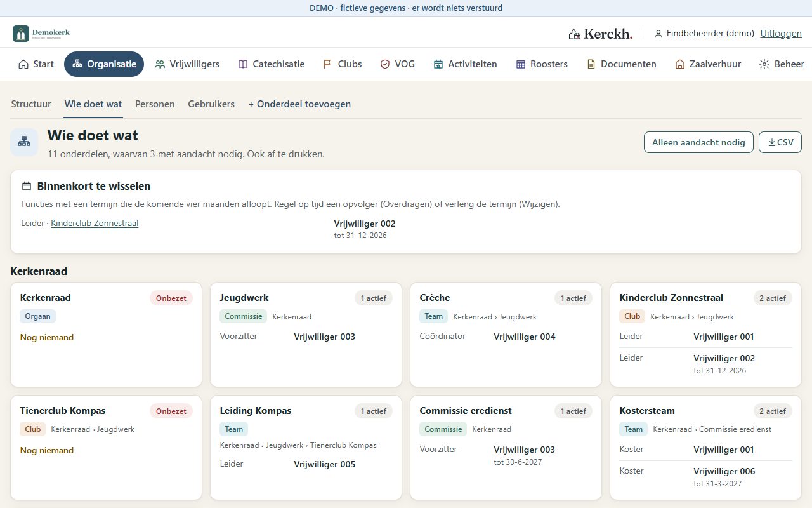Screen dimensions: 812x508
Task: Download the CSV export
Action: point(780,142)
